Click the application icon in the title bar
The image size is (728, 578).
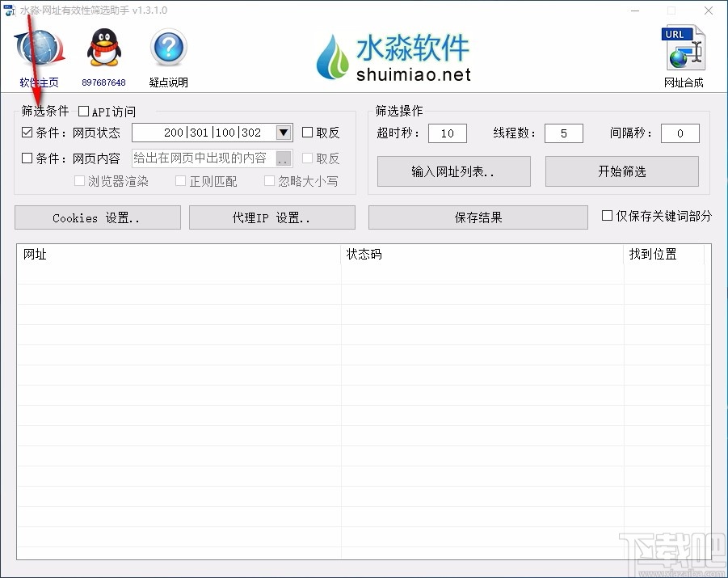tap(11, 10)
